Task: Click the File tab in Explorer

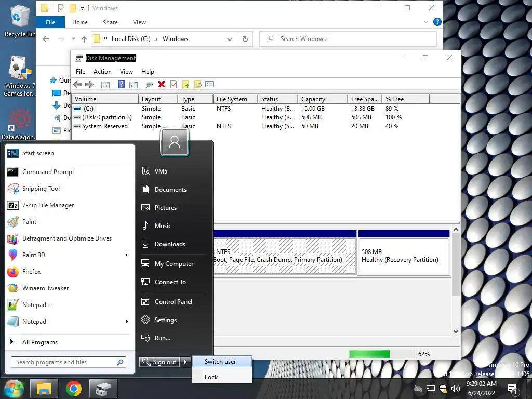Action: tap(50, 22)
